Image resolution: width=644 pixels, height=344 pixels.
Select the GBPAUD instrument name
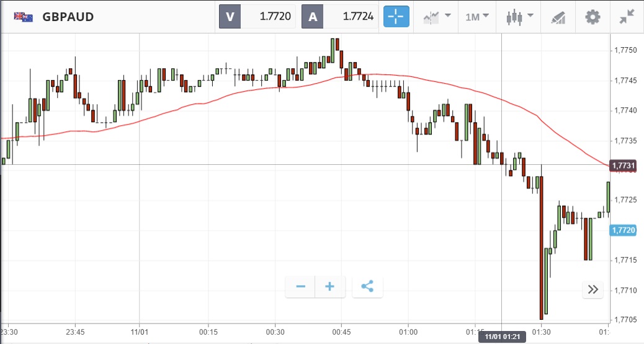pos(68,17)
